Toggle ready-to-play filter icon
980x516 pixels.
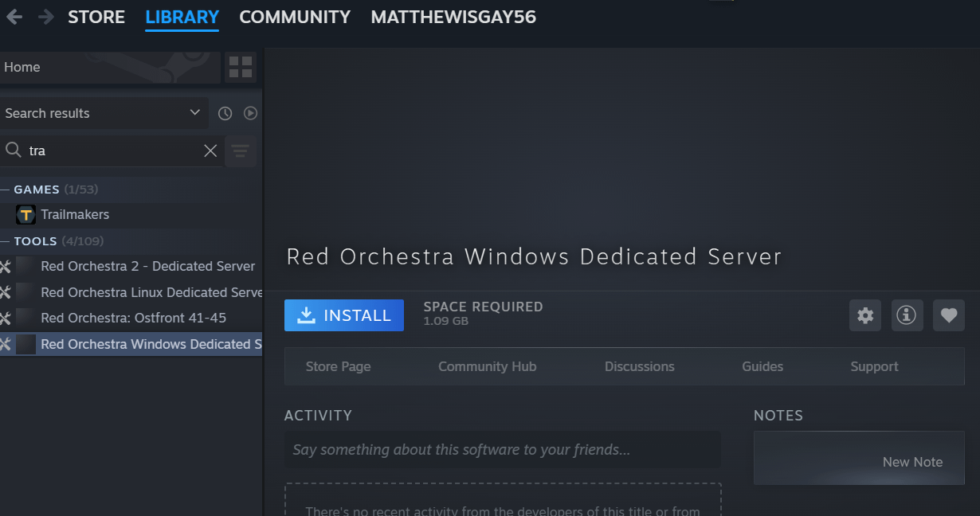(250, 113)
